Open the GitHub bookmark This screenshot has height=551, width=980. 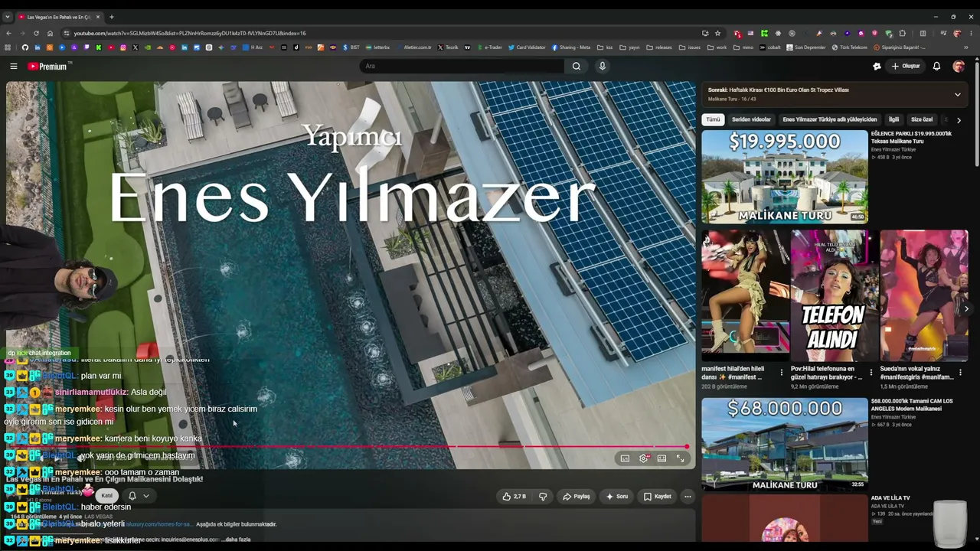(x=24, y=47)
